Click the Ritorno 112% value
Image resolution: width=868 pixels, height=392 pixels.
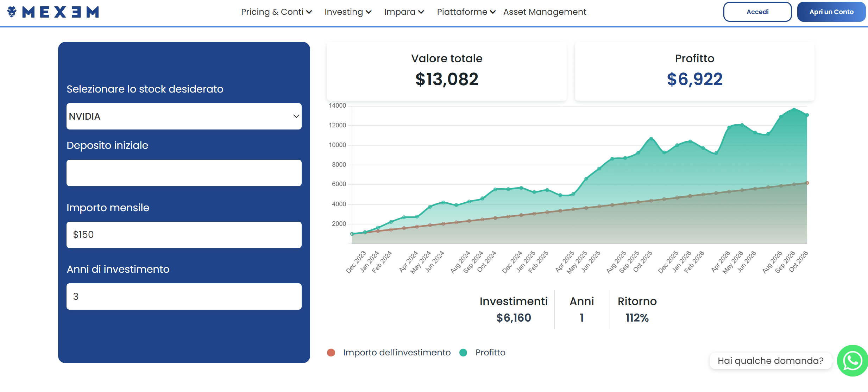tap(637, 318)
